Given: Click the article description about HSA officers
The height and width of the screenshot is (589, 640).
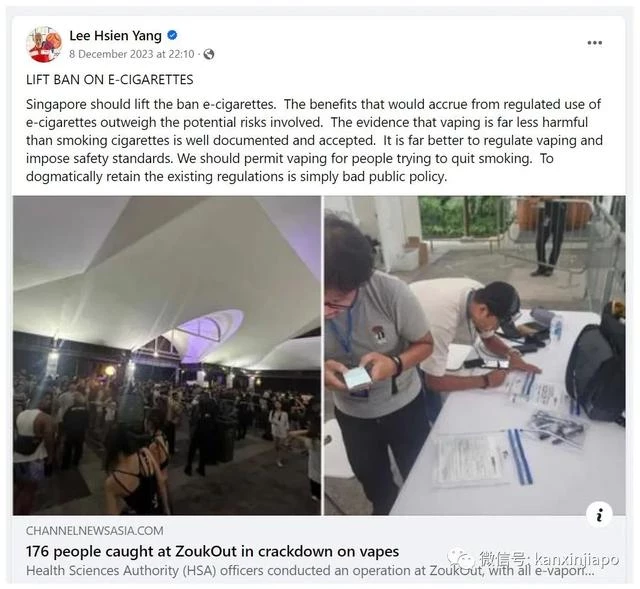Looking at the screenshot, I should tap(310, 571).
